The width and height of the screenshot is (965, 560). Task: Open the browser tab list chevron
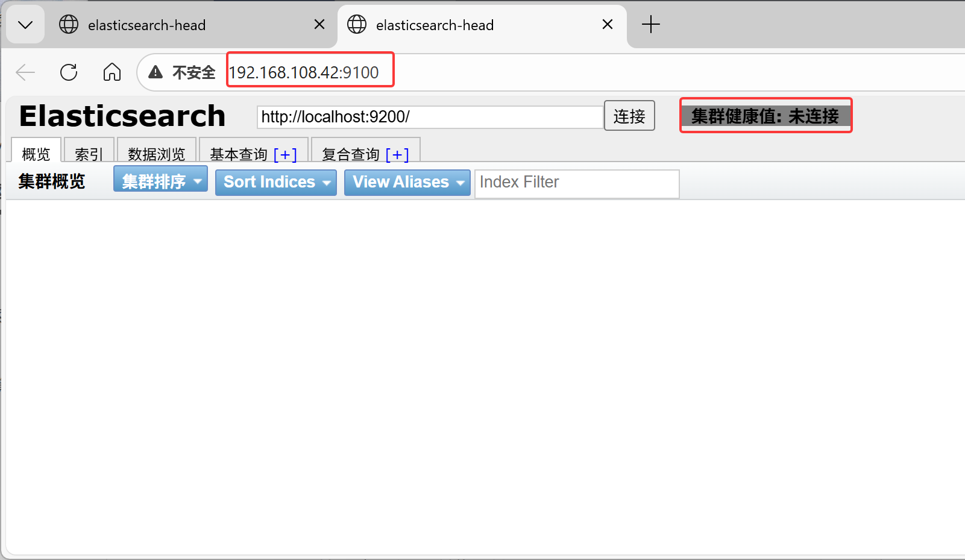tap(25, 25)
